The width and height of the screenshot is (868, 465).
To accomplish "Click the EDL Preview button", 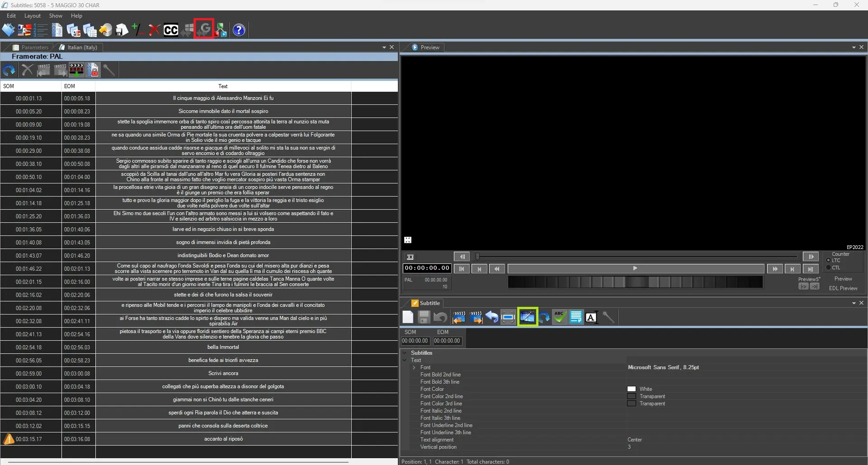I will coord(843,288).
